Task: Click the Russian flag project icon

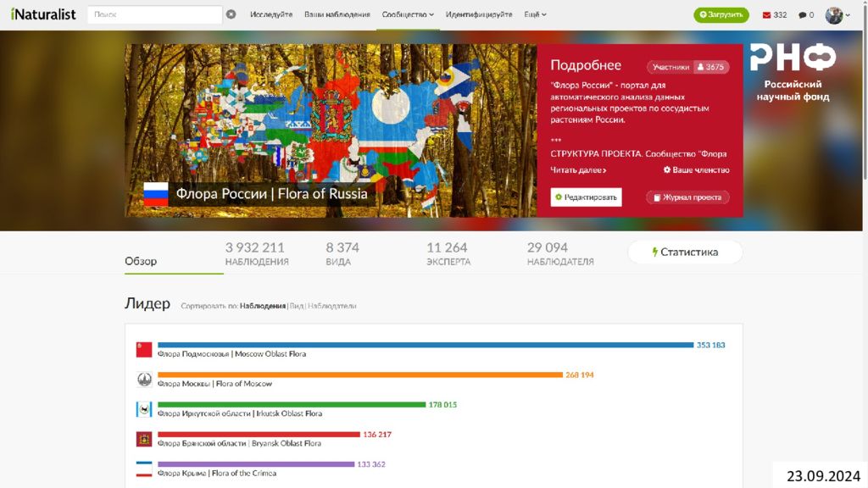Action: [156, 194]
